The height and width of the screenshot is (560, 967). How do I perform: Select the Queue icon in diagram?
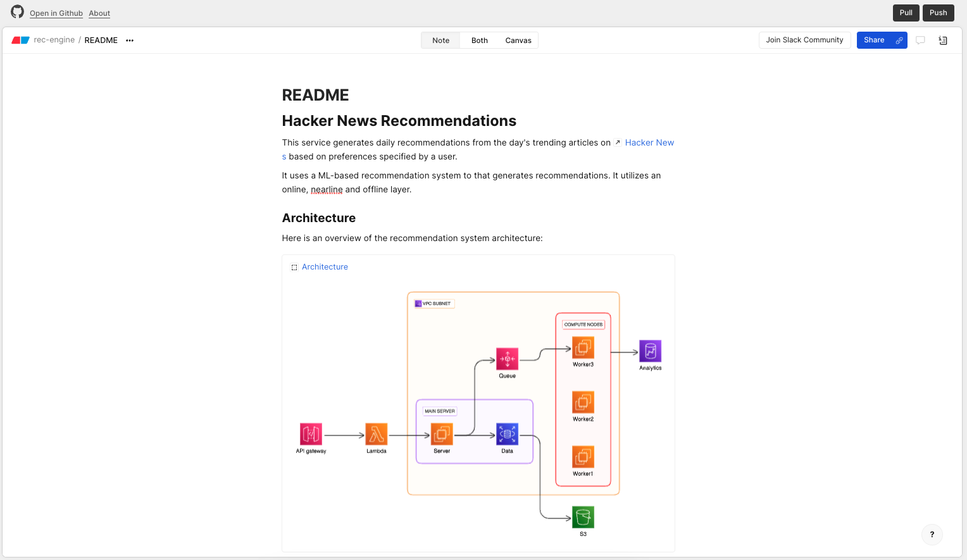508,359
